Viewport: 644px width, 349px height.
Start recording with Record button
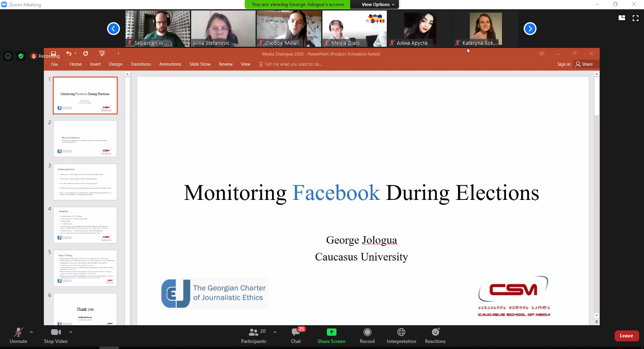click(367, 335)
